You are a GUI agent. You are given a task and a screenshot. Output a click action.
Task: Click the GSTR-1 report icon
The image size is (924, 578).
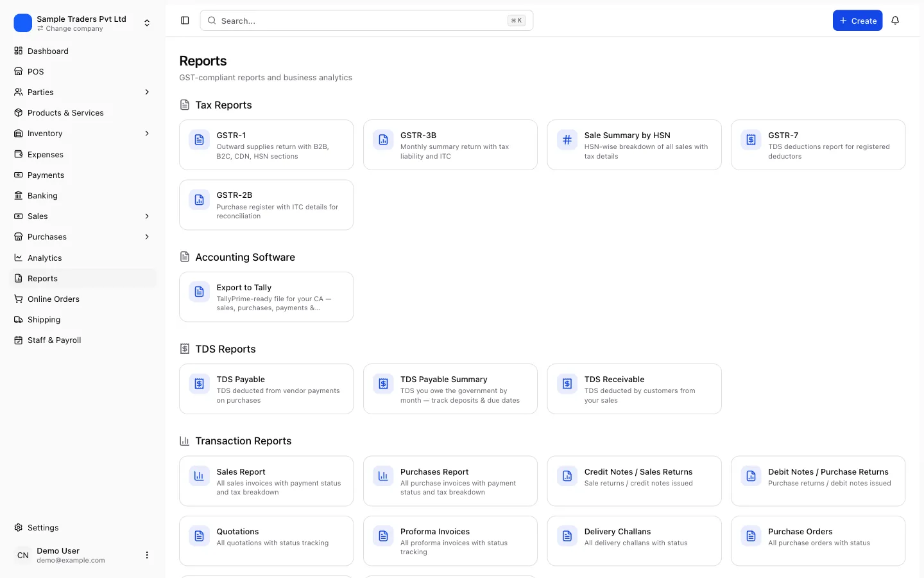coord(200,139)
